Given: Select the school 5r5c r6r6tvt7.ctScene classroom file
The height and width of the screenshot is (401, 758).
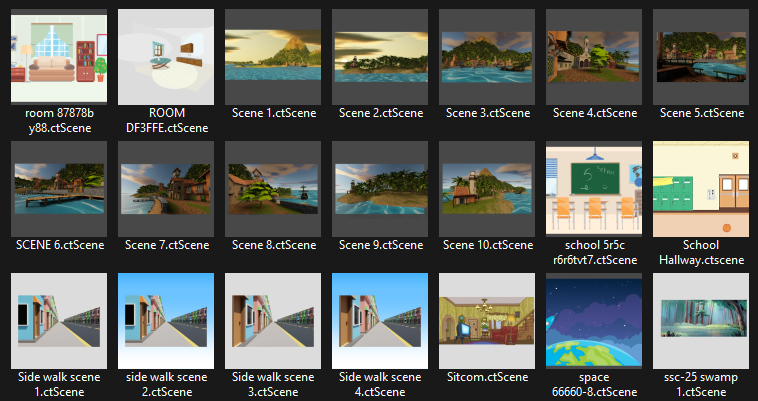Looking at the screenshot, I should tap(594, 188).
